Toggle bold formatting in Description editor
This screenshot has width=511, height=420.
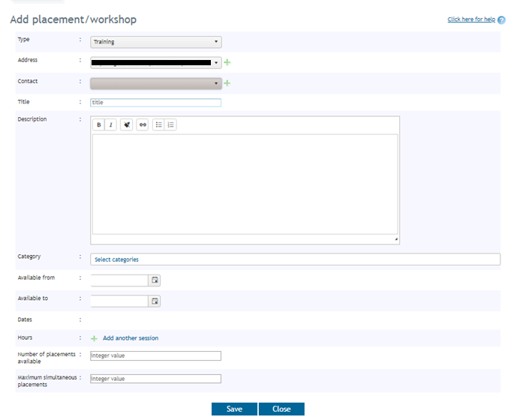(x=99, y=124)
